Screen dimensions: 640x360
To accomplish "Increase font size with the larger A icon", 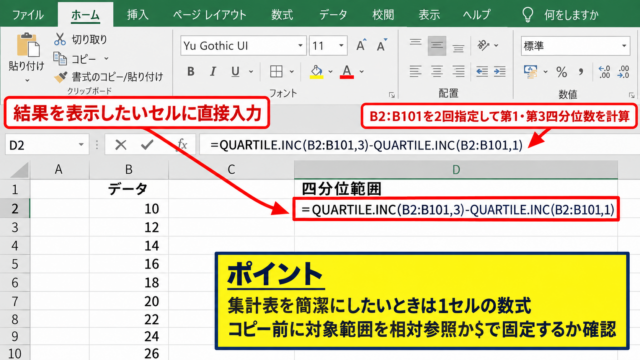I will click(x=361, y=45).
